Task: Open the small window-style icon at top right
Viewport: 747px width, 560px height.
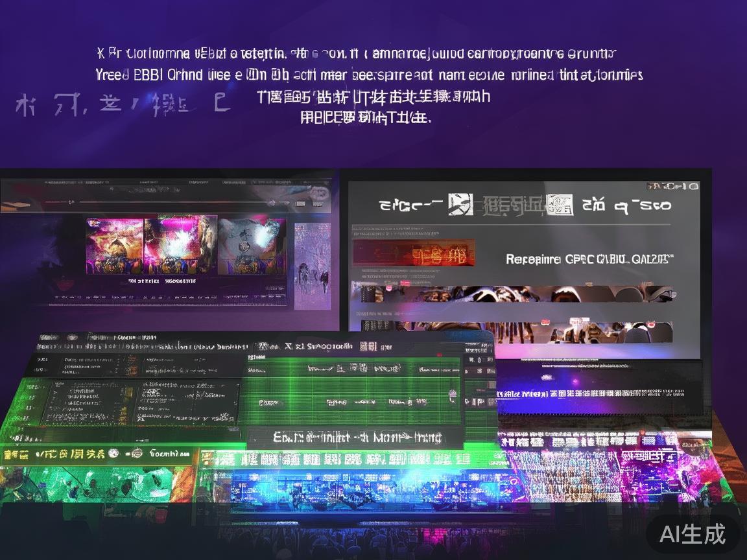Action: (693, 187)
